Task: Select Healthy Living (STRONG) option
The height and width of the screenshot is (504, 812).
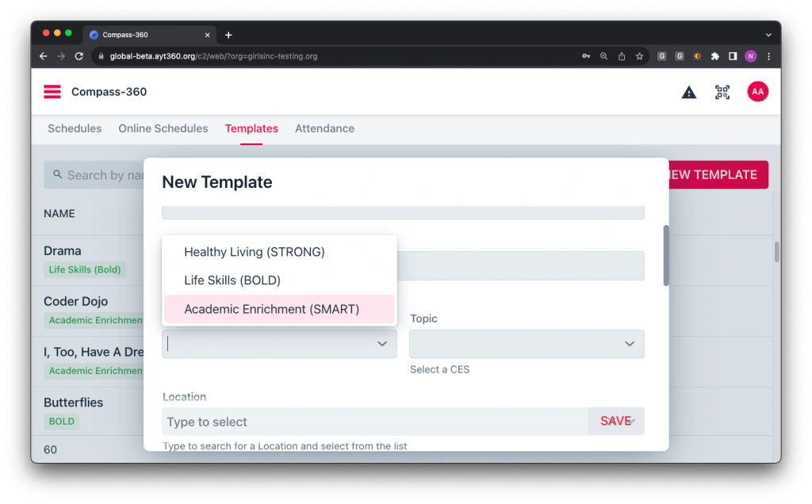Action: [x=279, y=252]
